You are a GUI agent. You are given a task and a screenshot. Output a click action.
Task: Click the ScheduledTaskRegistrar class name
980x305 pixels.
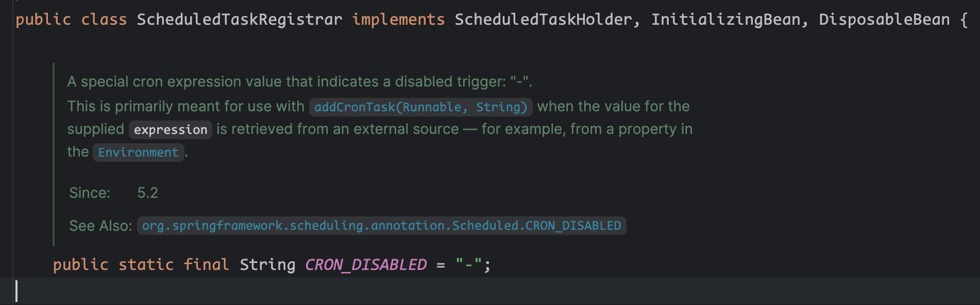[x=239, y=20]
